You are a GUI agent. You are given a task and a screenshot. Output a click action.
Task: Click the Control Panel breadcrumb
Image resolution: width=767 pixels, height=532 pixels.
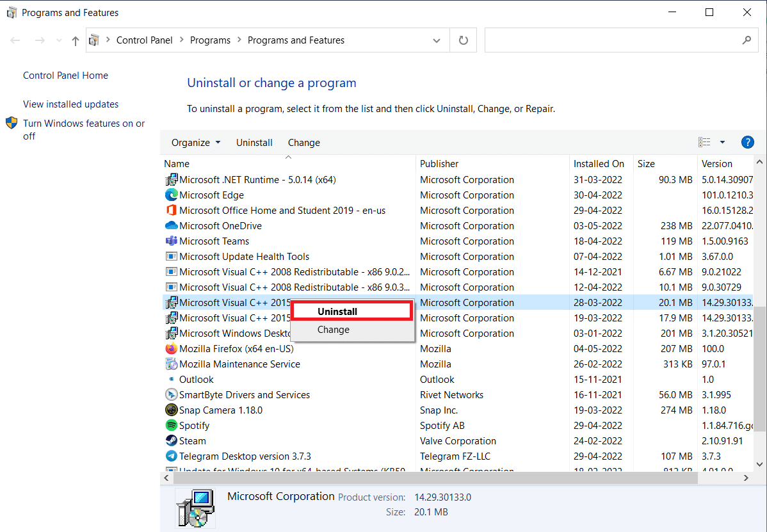[144, 40]
